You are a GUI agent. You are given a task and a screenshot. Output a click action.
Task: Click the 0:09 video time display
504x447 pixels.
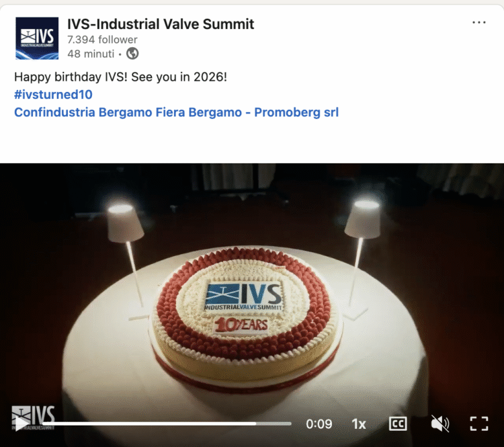pyautogui.click(x=319, y=424)
